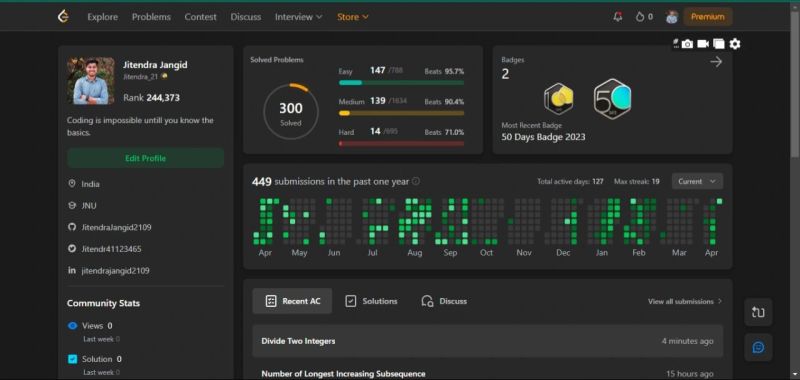The width and height of the screenshot is (800, 380).
Task: Click the 50 Days badge icon
Action: point(612,98)
